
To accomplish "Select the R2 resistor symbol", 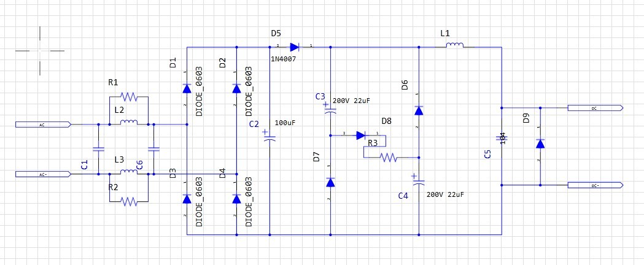I will click(x=128, y=201).
